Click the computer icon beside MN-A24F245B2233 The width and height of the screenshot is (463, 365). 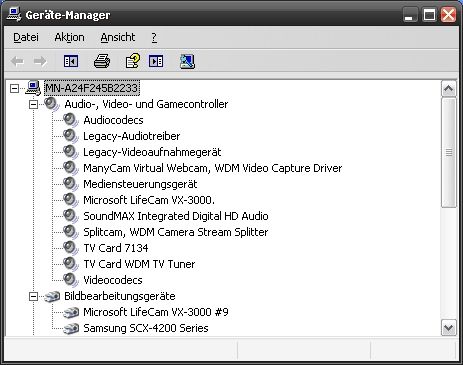[33, 88]
